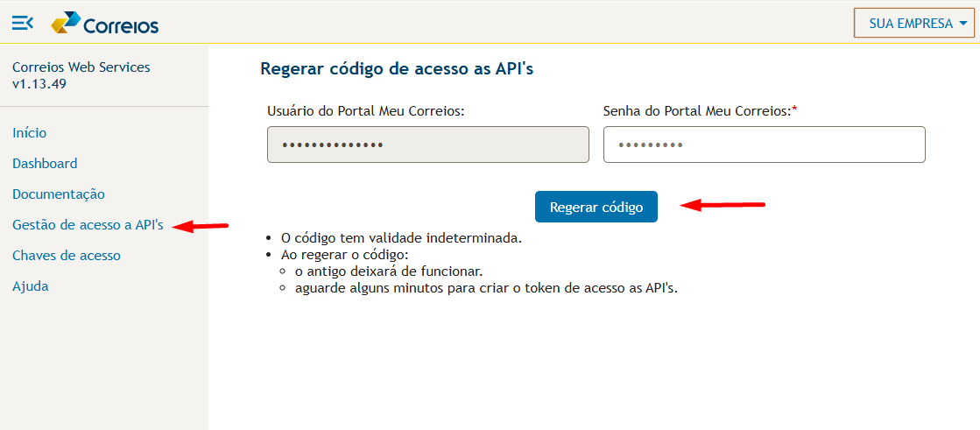Click the Regerar código de acesso heading
980x430 pixels.
tap(397, 69)
